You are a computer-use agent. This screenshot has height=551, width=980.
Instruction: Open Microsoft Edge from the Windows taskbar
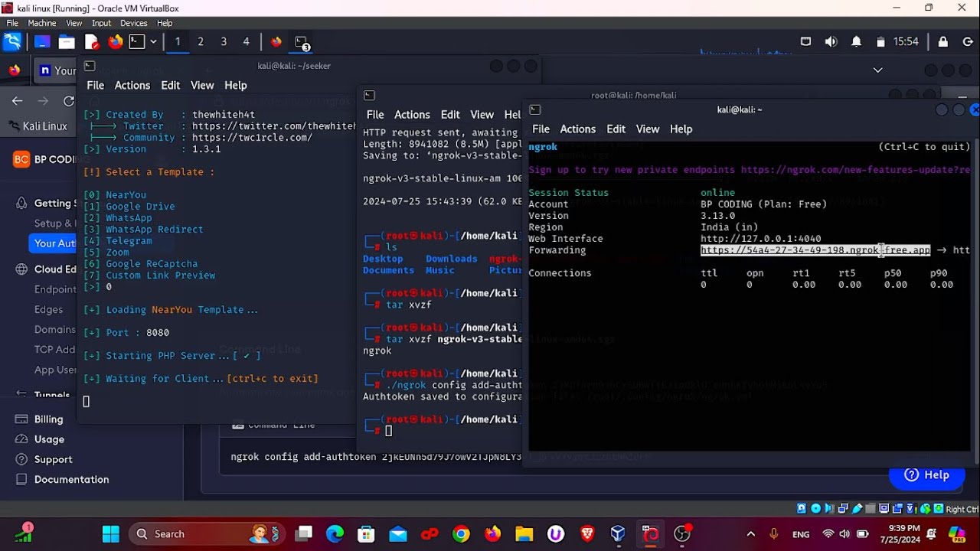(335, 534)
